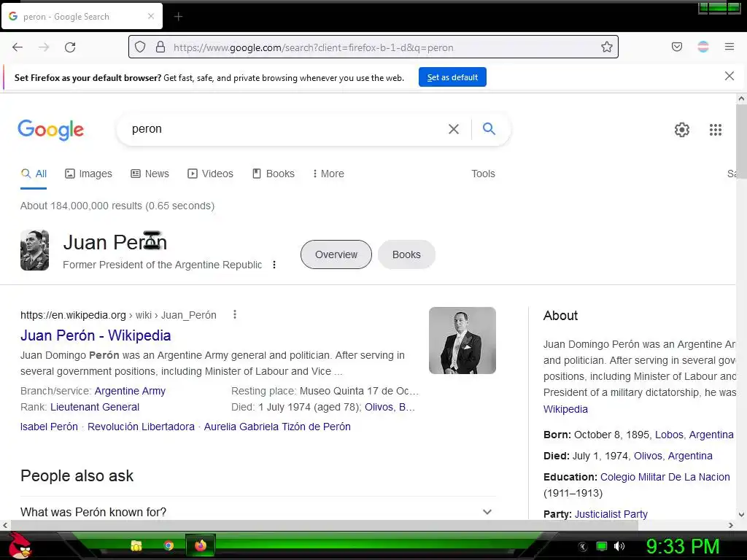Open Firefox account avatar icon
This screenshot has height=560, width=747.
[x=703, y=47]
